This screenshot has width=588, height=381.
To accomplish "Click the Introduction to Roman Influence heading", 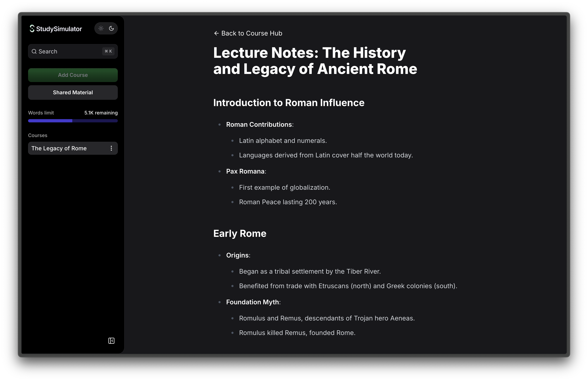I will pyautogui.click(x=289, y=103).
